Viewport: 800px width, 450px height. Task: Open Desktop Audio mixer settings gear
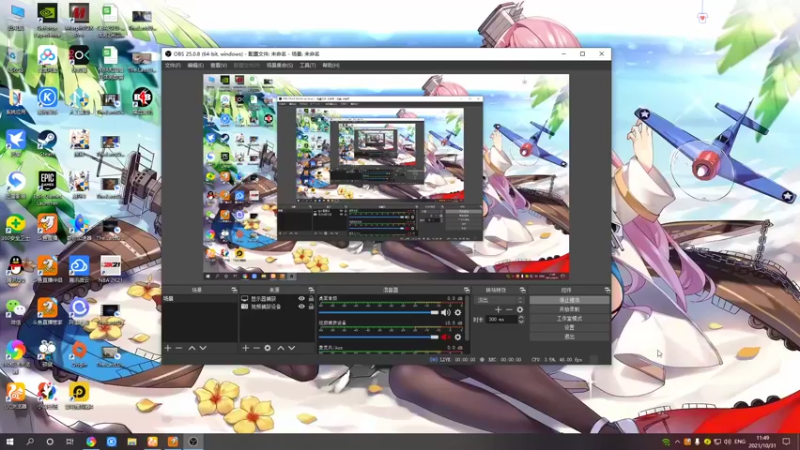[458, 312]
